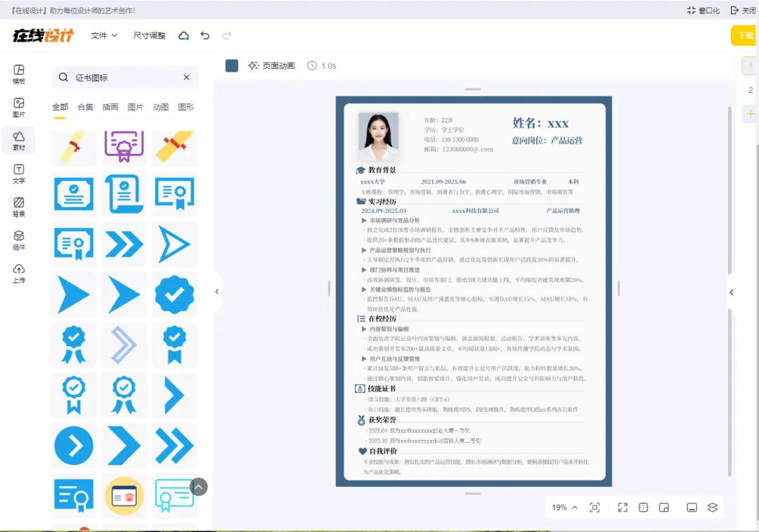
Task: Select the 姓名: XXX heading text
Action: [x=540, y=124]
